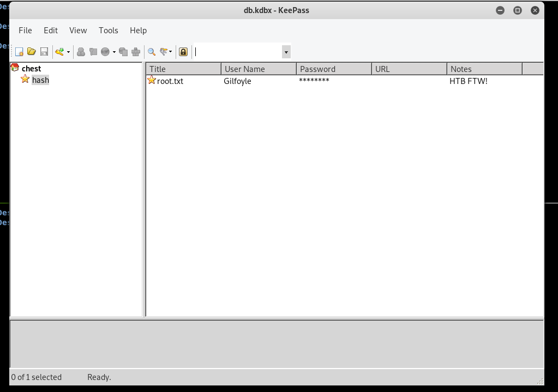558x392 pixels.
Task: Open the quick search dropdown arrow
Action: 286,52
